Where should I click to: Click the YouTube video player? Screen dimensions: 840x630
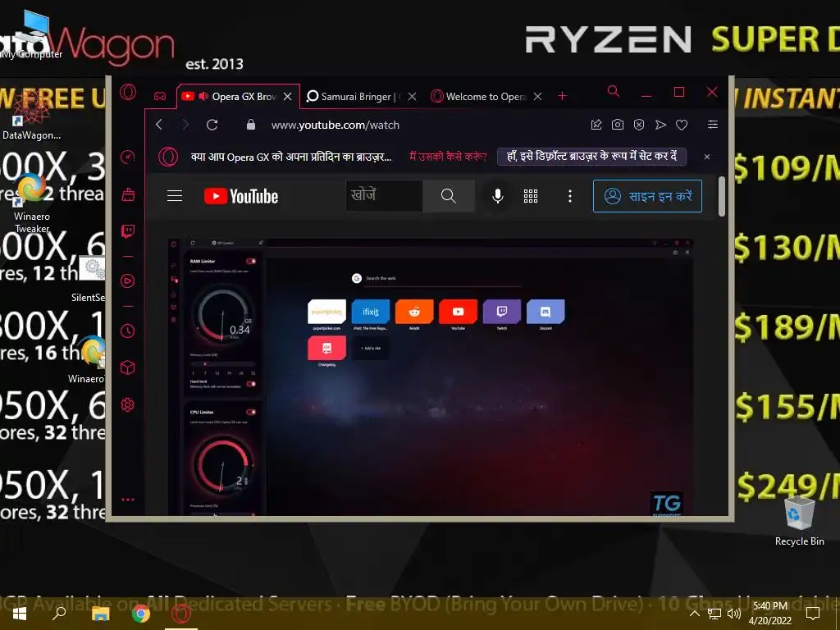tap(430, 377)
